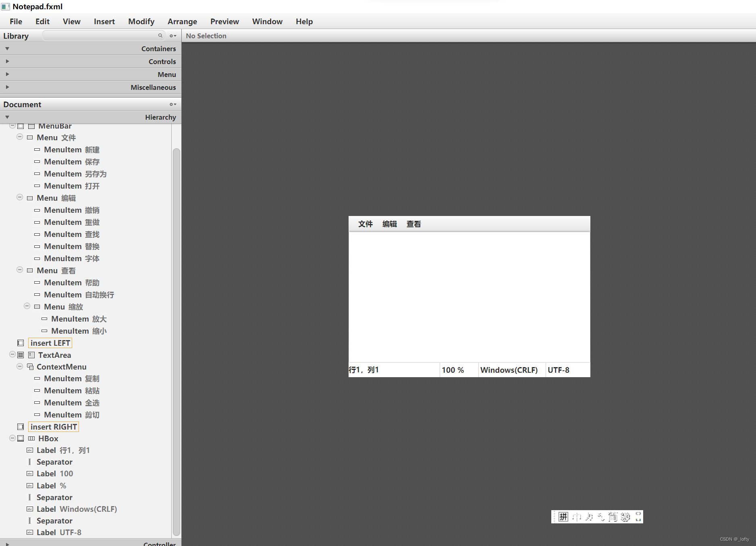Click the position icon beside insert RIGHT

click(x=21, y=427)
